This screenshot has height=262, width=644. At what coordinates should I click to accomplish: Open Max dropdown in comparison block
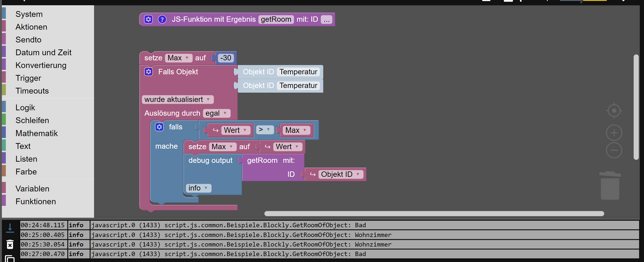(x=297, y=130)
